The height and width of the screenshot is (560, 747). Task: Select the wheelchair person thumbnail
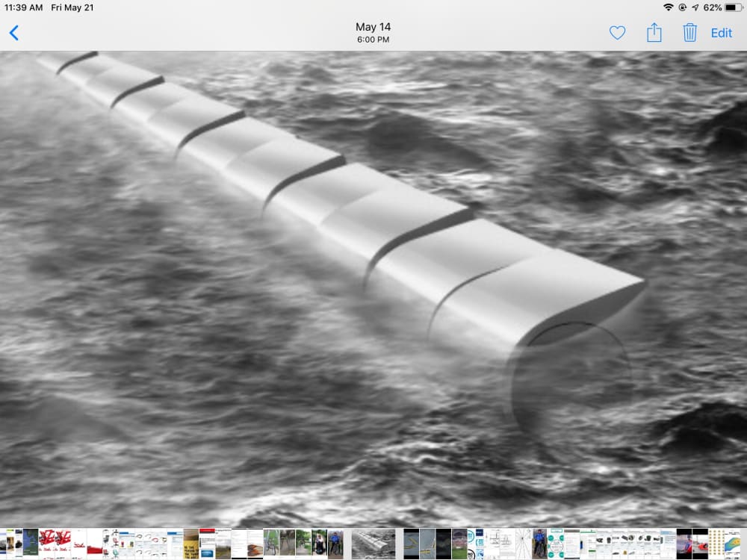[x=319, y=544]
